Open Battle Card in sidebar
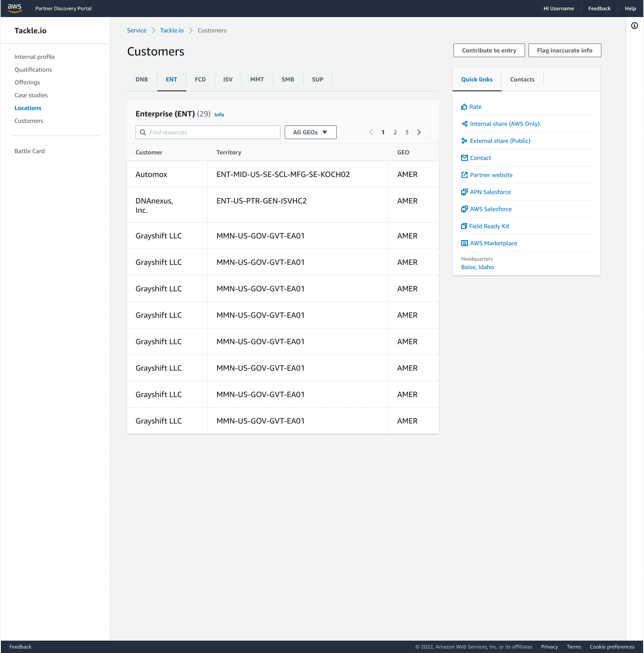 tap(29, 151)
